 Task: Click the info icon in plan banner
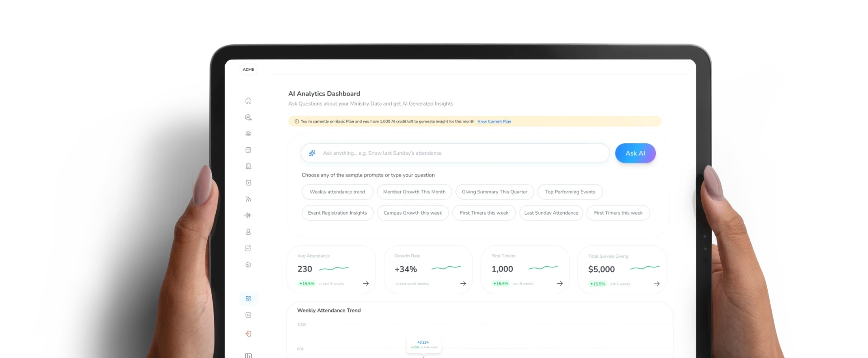coord(297,121)
